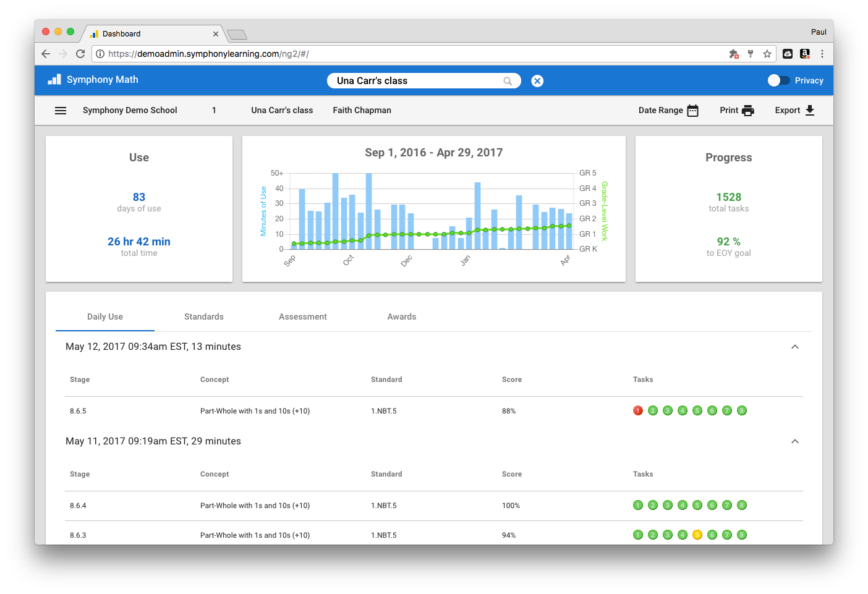This screenshot has height=594, width=868.
Task: Click the Paul profile button
Action: click(x=819, y=32)
